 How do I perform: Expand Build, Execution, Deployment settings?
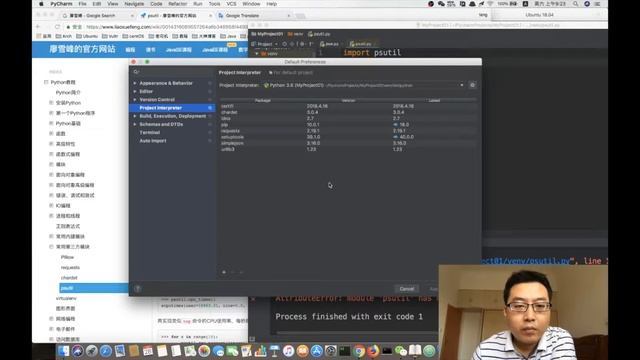[x=135, y=116]
